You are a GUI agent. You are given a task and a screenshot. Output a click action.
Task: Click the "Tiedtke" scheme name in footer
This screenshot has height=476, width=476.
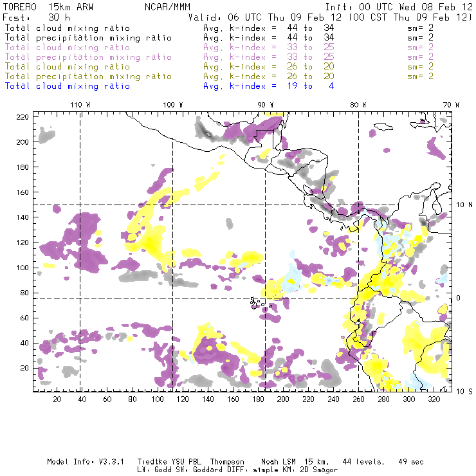pos(152,462)
